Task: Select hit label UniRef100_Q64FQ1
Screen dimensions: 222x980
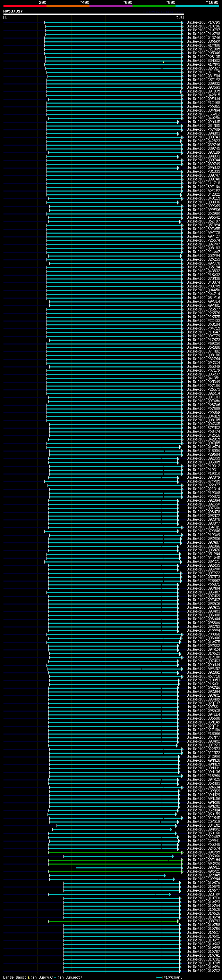Action: [203, 527]
